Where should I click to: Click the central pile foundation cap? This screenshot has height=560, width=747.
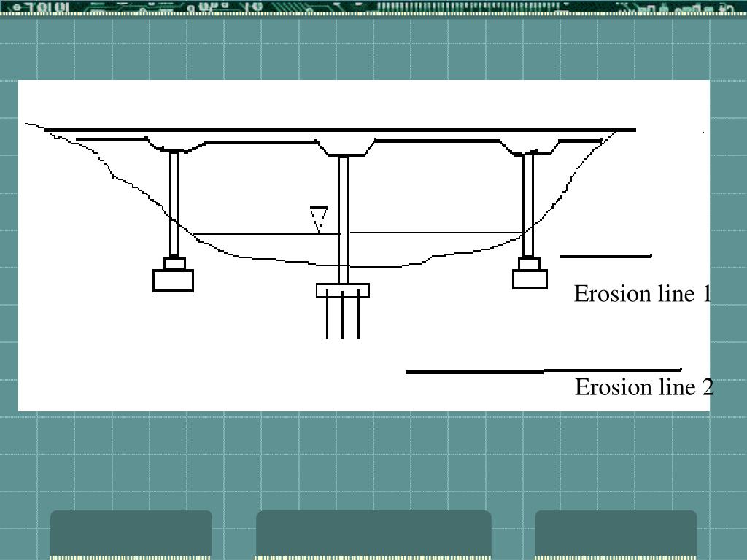343,290
